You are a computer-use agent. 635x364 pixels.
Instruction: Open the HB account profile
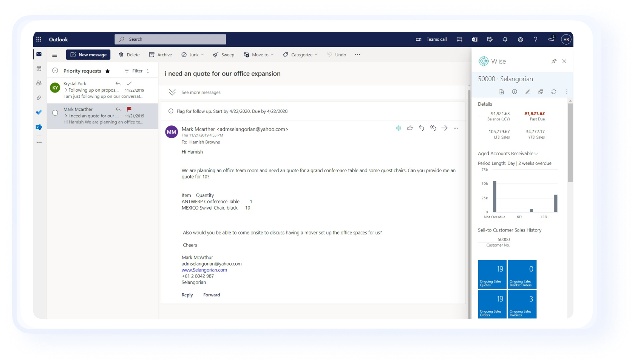(x=566, y=39)
